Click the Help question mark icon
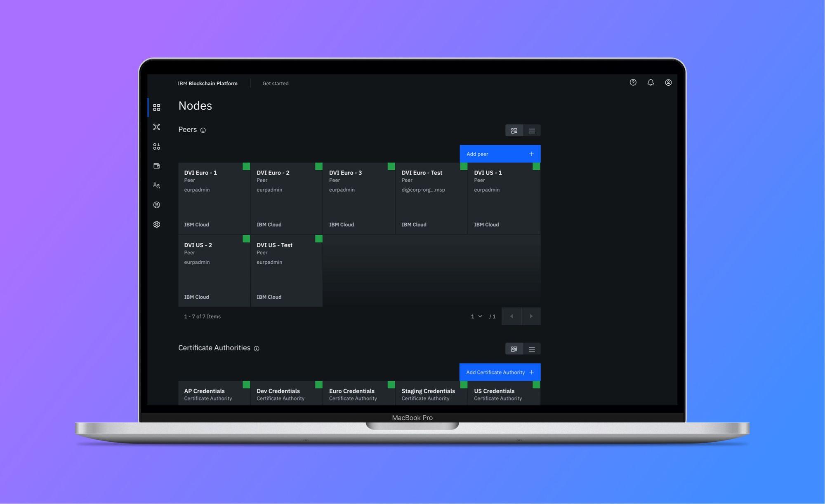The height and width of the screenshot is (504, 825). coord(633,82)
